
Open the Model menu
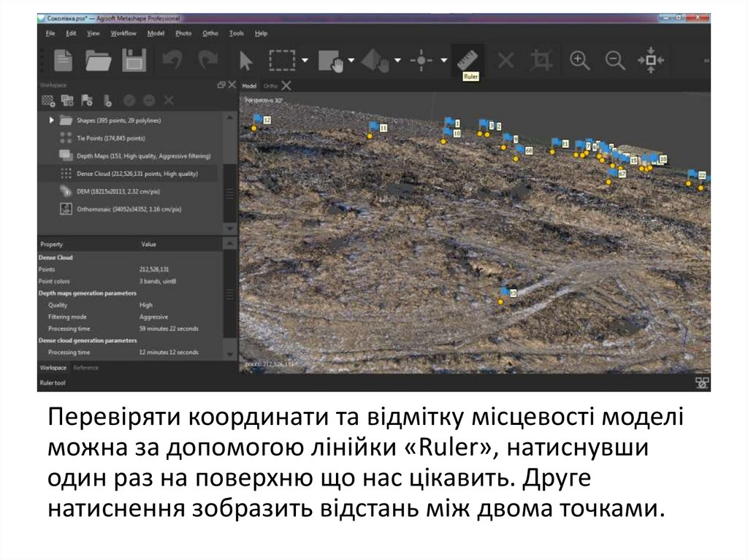[x=156, y=34]
